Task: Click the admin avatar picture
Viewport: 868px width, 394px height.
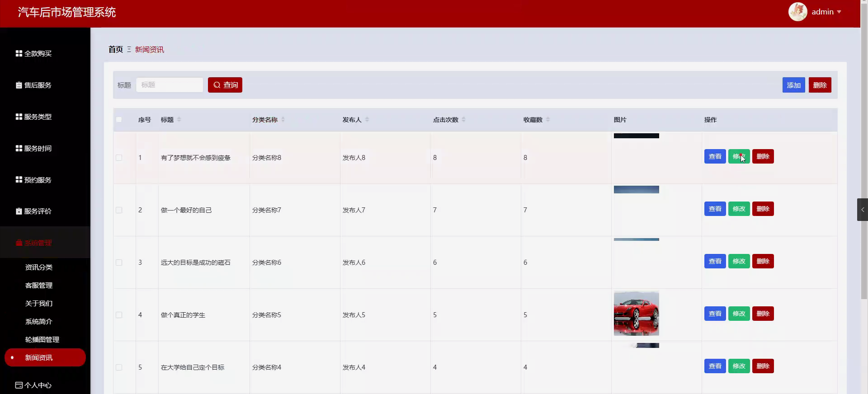Action: [x=797, y=12]
